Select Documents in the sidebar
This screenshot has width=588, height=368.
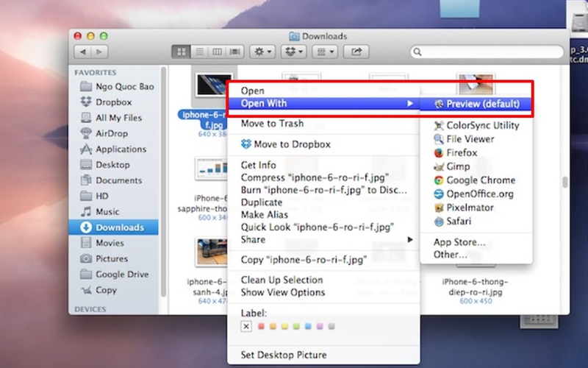click(112, 180)
